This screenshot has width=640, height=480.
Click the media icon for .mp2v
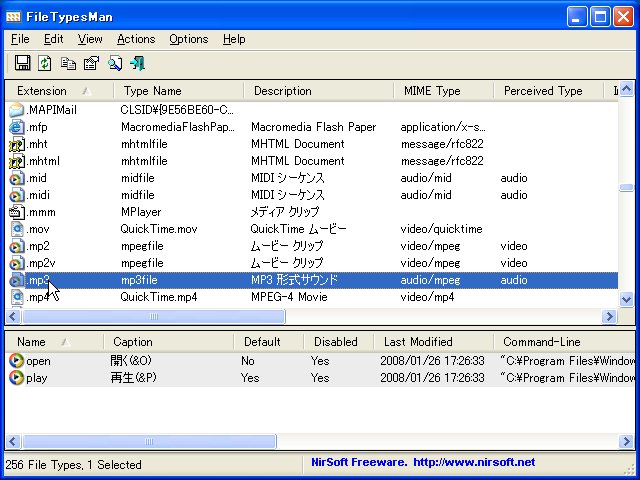click(16, 263)
